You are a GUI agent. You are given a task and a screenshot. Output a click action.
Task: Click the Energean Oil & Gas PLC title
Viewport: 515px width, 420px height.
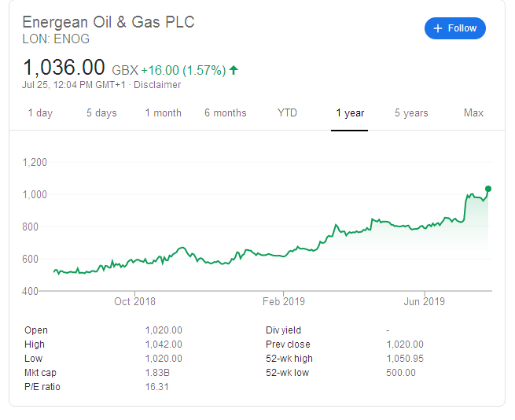coord(109,22)
